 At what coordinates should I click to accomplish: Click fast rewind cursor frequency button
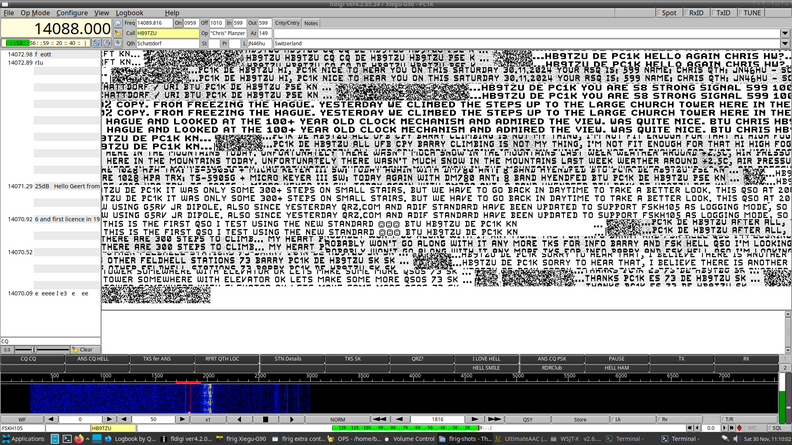(x=379, y=419)
